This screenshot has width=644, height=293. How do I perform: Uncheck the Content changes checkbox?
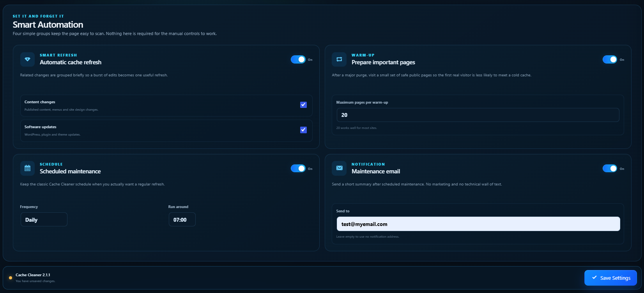pos(303,105)
